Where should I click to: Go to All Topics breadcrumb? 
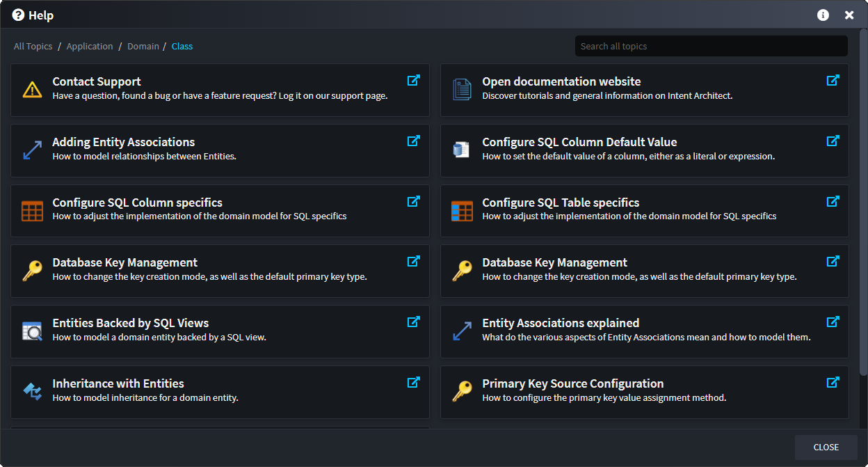(33, 47)
